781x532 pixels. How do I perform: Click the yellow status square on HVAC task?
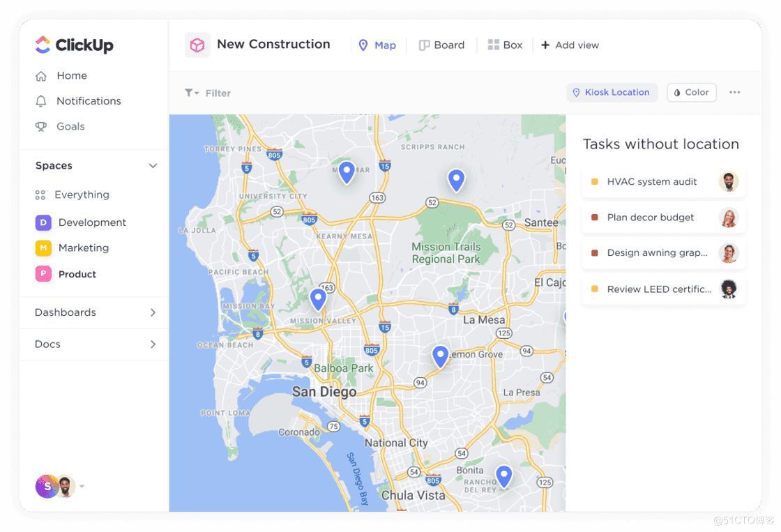[594, 182]
